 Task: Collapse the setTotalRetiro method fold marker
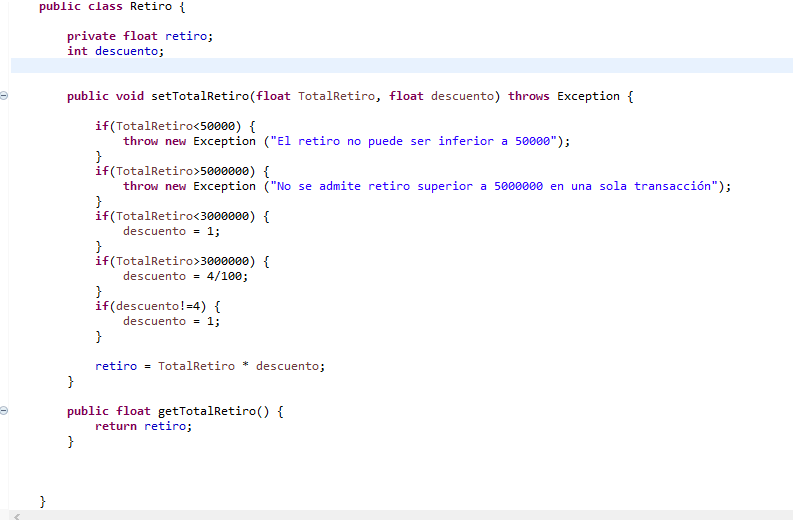tap(4, 95)
